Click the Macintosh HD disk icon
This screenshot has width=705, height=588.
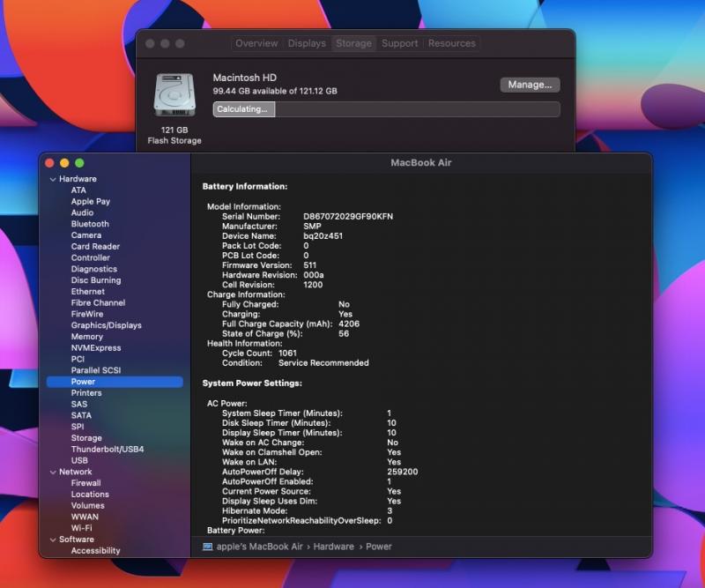(174, 95)
